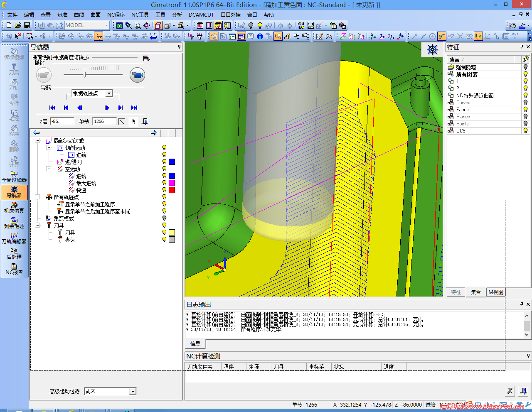532x412 pixels.
Task: Open the 分析 menu
Action: (177, 15)
